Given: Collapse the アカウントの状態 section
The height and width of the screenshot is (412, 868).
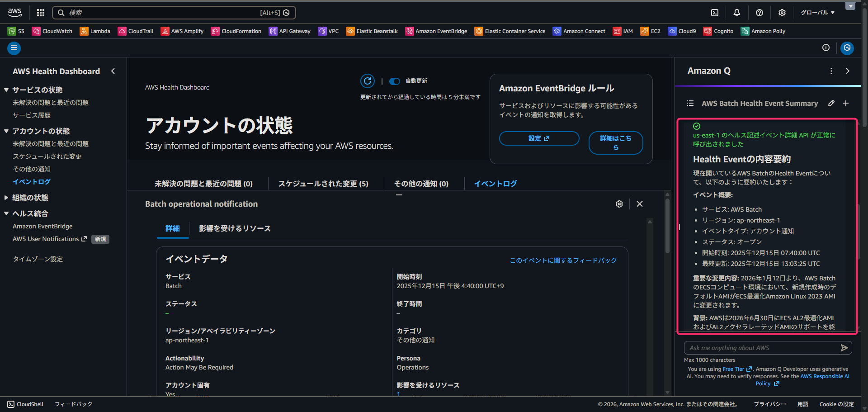Looking at the screenshot, I should (6, 131).
